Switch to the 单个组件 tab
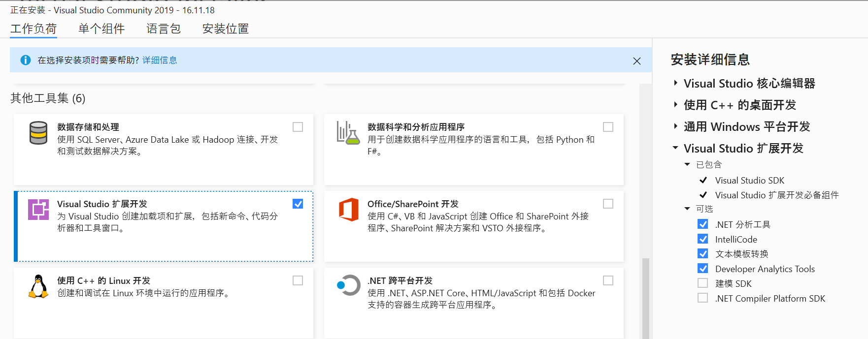868x339 pixels. coord(101,29)
